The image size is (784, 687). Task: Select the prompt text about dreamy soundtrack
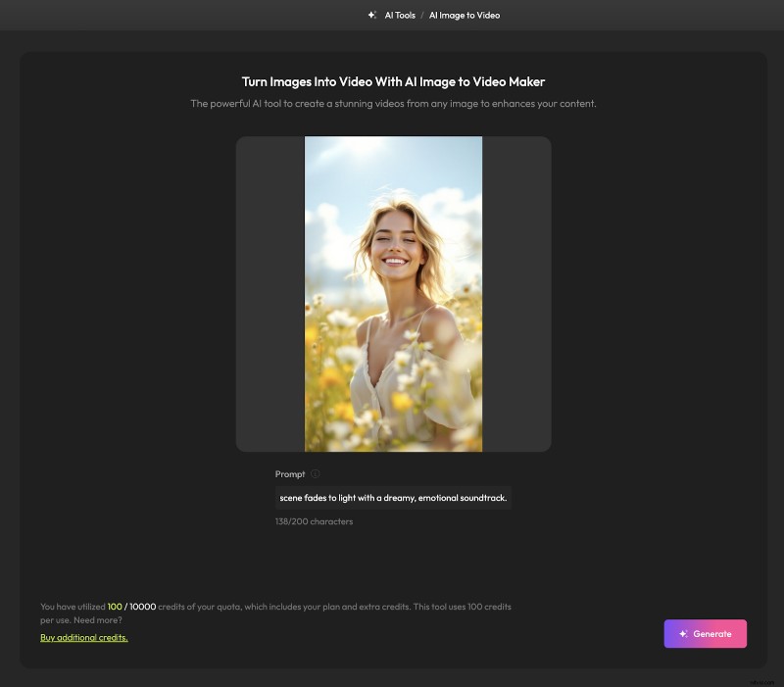point(393,497)
